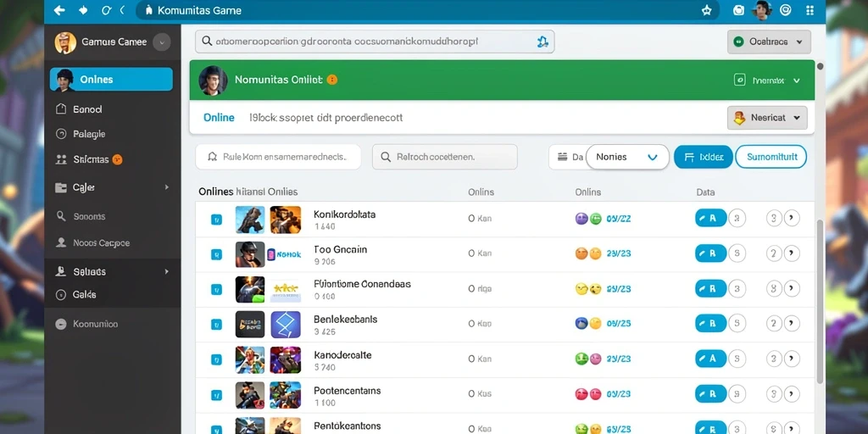Viewport: 868px width, 434px height.
Task: Click the Sumomituit button
Action: (771, 157)
